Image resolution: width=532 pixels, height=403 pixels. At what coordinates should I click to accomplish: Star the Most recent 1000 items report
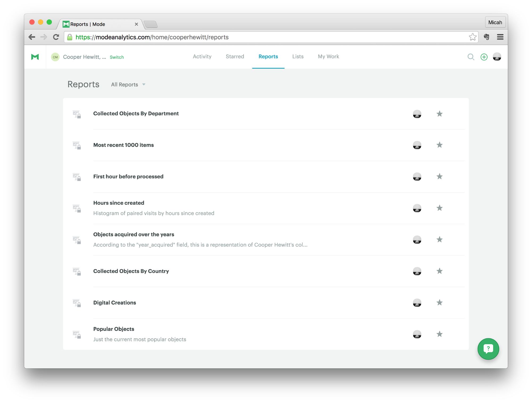pos(439,145)
